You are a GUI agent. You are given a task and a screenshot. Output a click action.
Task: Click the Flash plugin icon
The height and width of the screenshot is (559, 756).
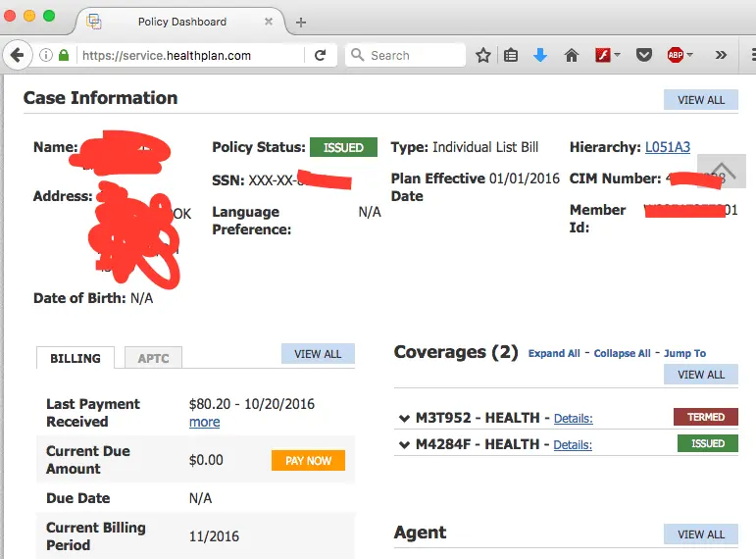[x=604, y=56]
